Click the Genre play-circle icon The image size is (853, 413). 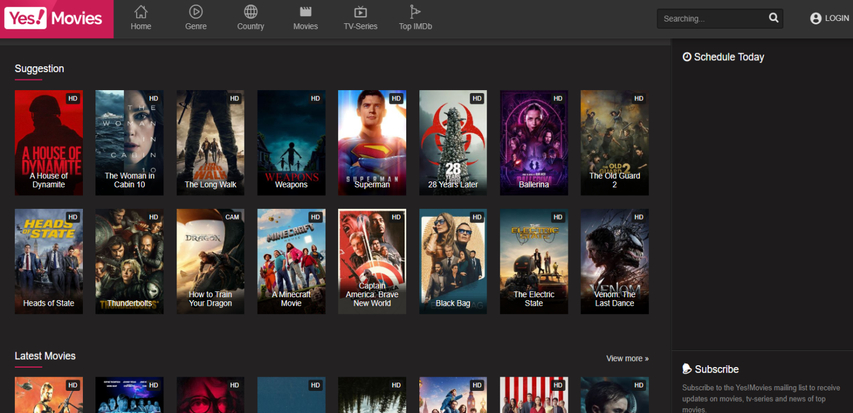pos(195,11)
